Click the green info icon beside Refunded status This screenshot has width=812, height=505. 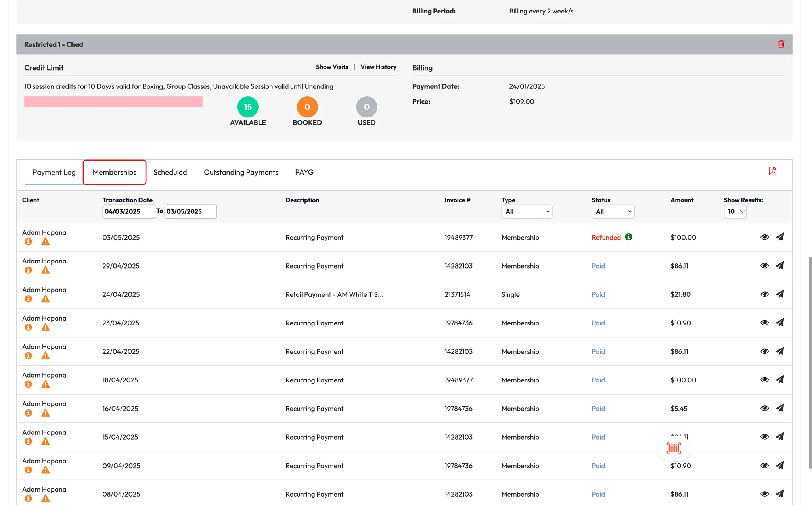coord(628,237)
